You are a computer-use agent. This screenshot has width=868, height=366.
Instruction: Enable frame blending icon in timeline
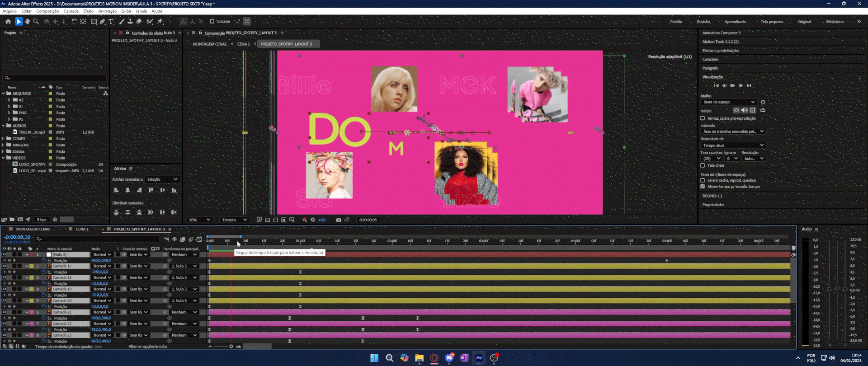[x=183, y=239]
